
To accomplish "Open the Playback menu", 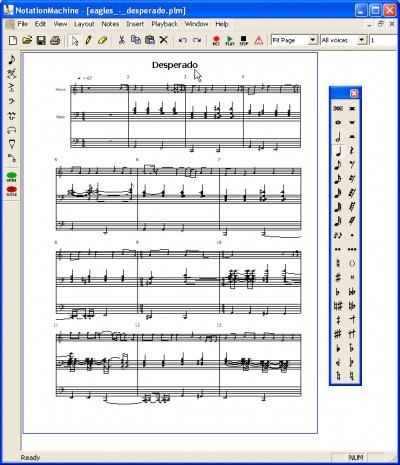I will click(x=165, y=24).
